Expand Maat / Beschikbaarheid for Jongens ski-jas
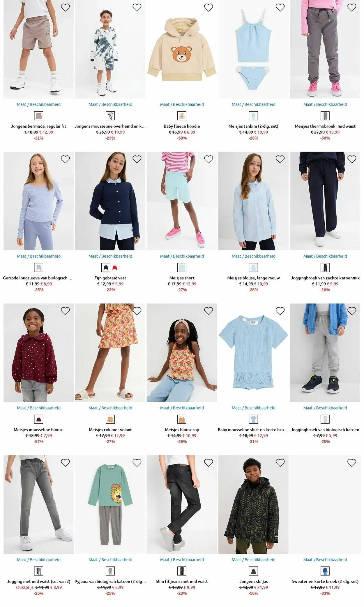The width and height of the screenshot is (364, 607). click(x=254, y=560)
